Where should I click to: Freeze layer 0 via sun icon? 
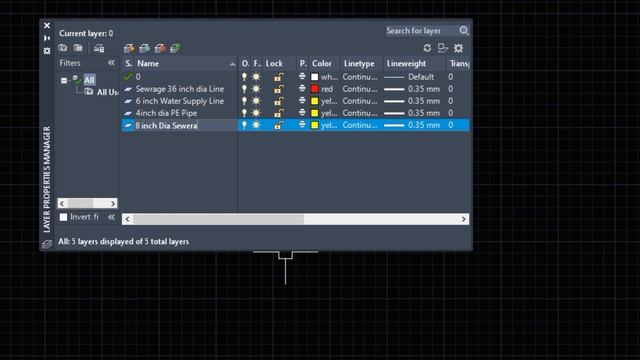point(256,77)
